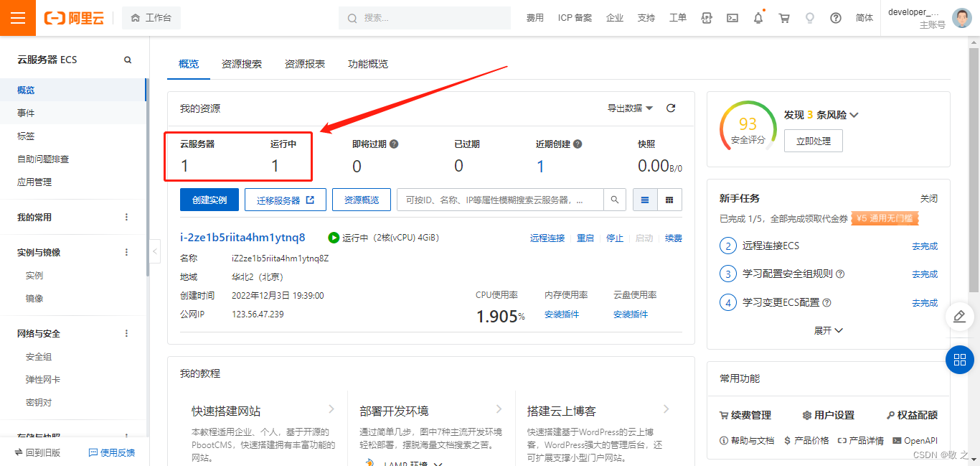Open the shopping cart icon
980x466 pixels.
click(x=784, y=17)
